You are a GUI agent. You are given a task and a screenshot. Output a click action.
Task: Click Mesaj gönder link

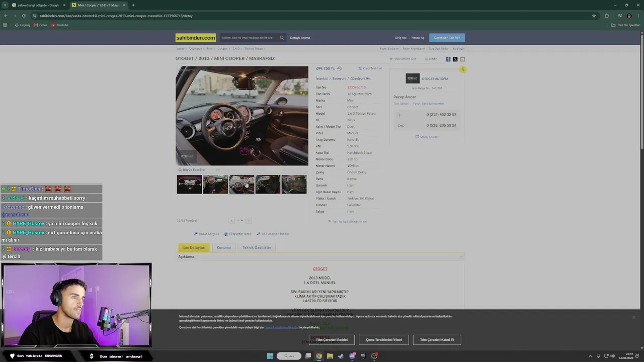427,137
